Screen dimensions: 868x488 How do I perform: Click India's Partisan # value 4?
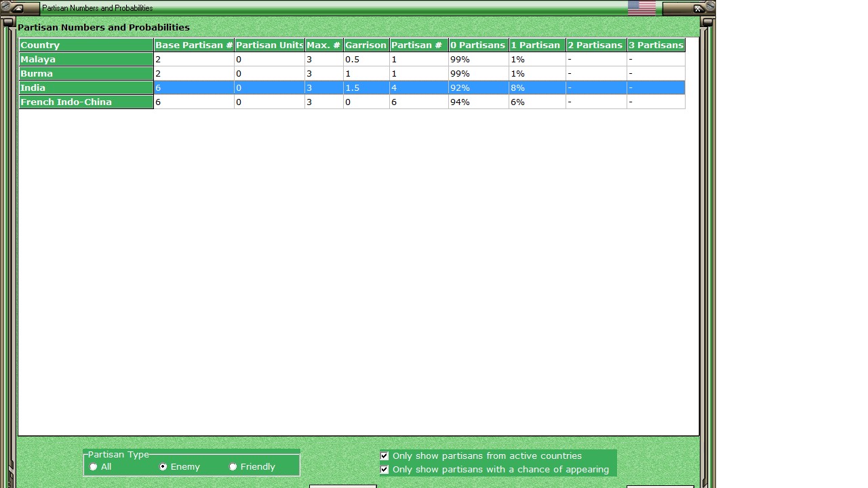[418, 87]
